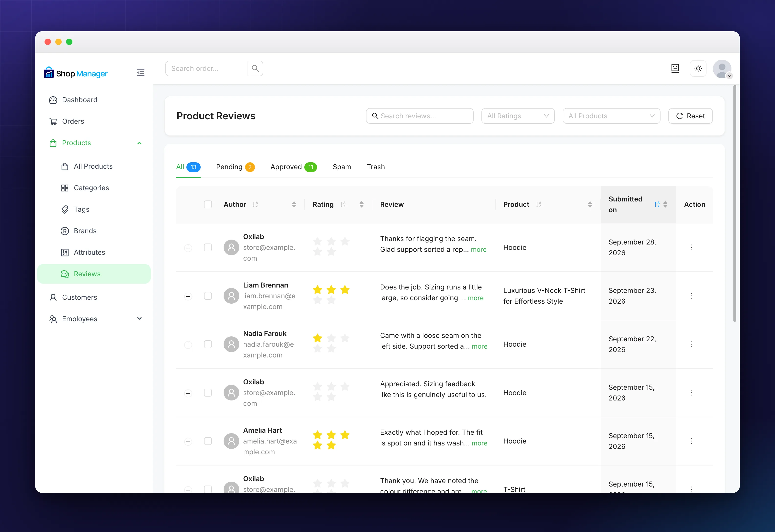775x532 pixels.
Task: Toggle the select-all checkbox in table header
Action: (208, 204)
